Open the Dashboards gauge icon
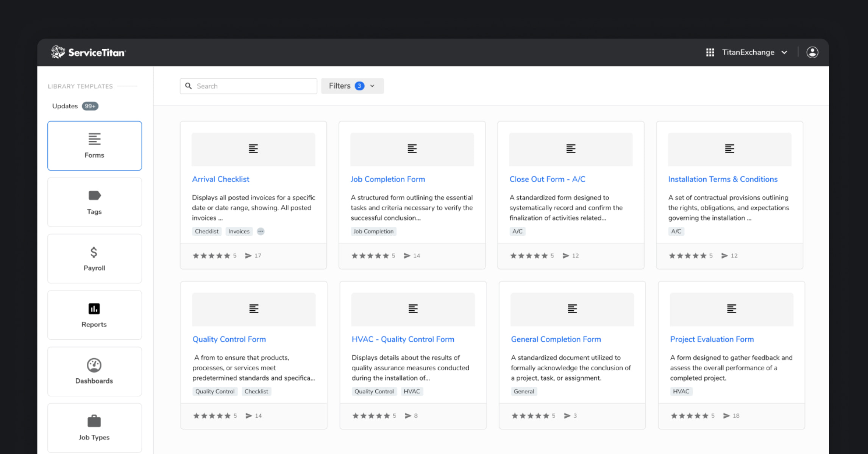 [x=94, y=365]
